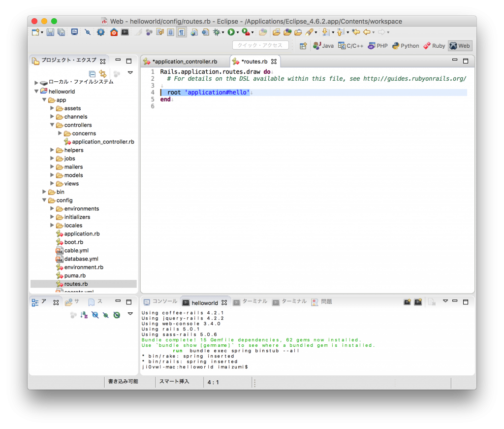Click the monitor icon in main toolbar
This screenshot has height=429, width=504.
[75, 32]
